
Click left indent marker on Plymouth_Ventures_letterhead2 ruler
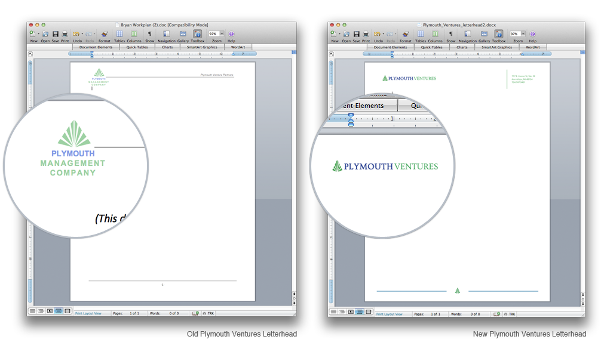click(x=392, y=54)
